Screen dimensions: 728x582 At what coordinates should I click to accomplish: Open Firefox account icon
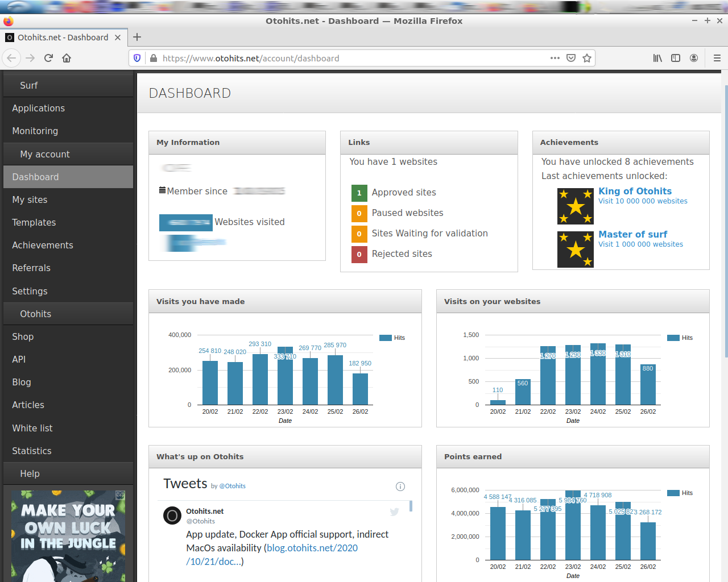tap(694, 58)
